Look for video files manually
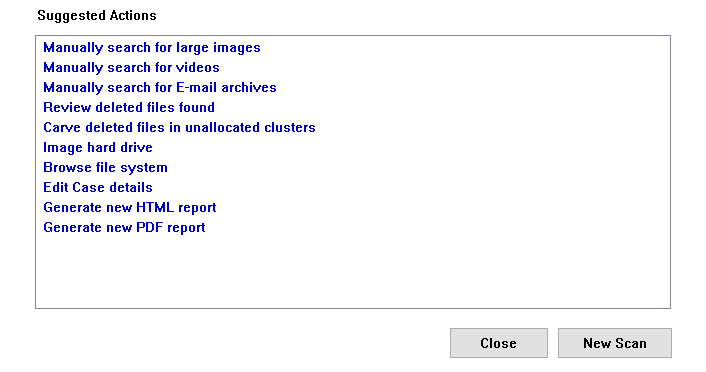Viewport: 706px width, 372px height. pyautogui.click(x=131, y=68)
